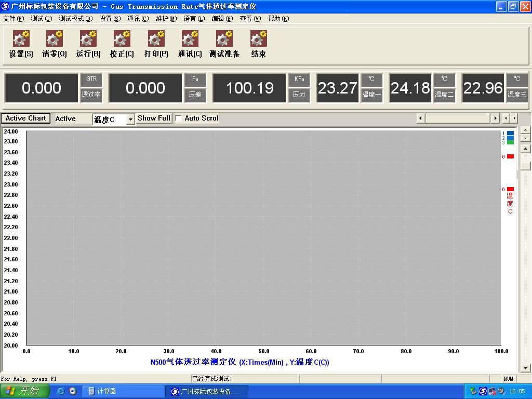Open the 帮助(H) menu
532x399 pixels.
pos(278,19)
